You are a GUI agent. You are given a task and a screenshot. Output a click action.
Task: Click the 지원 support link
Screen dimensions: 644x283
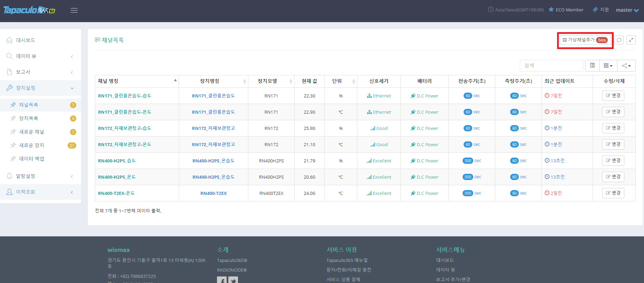601,10
